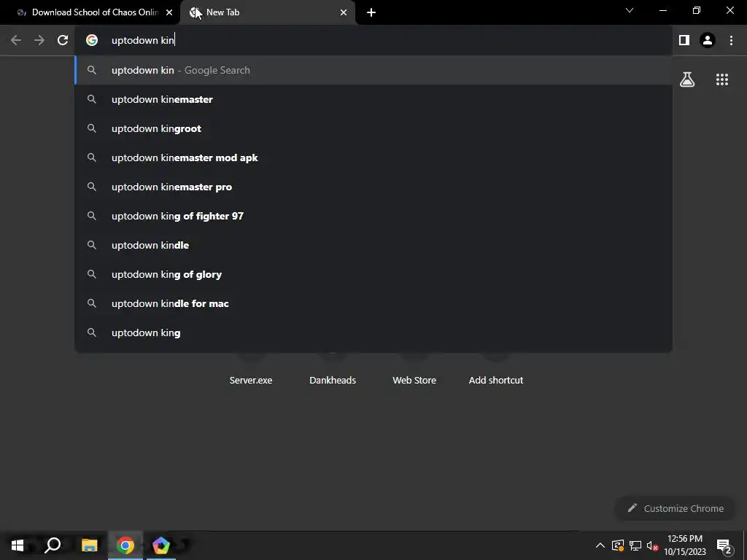Open the Google apps grid icon
747x560 pixels.
[x=721, y=79]
